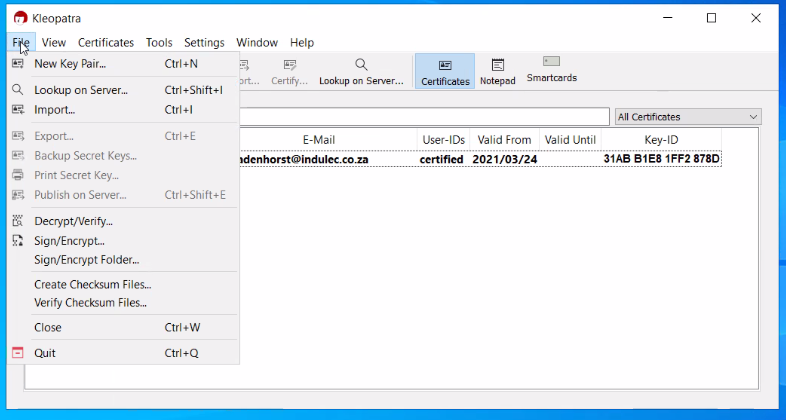786x420 pixels.
Task: Click the Certify toolbar icon
Action: click(x=290, y=65)
